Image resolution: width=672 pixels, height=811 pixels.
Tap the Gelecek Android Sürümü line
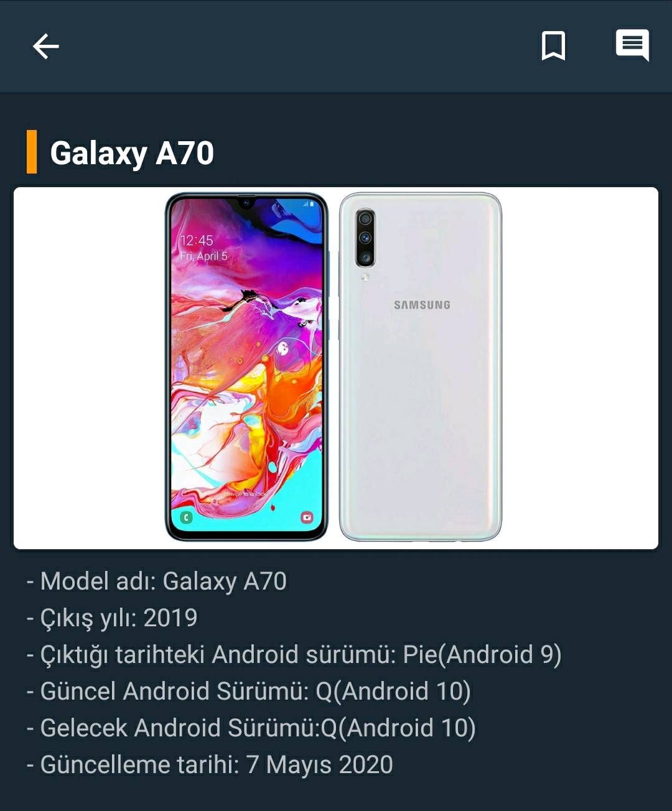click(251, 728)
